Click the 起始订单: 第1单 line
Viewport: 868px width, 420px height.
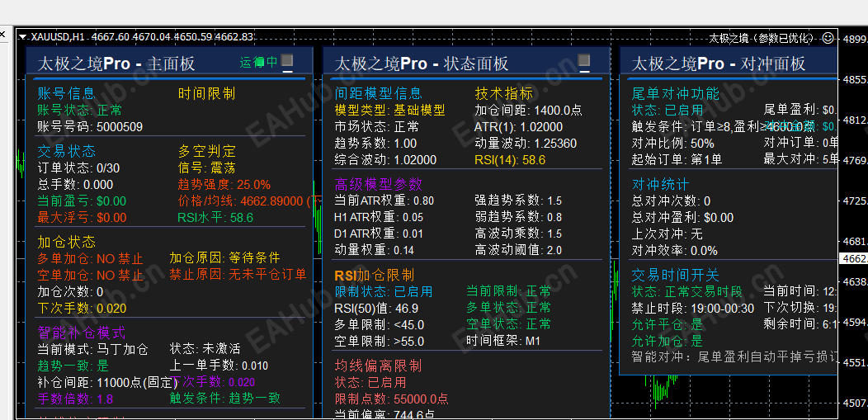tap(677, 160)
